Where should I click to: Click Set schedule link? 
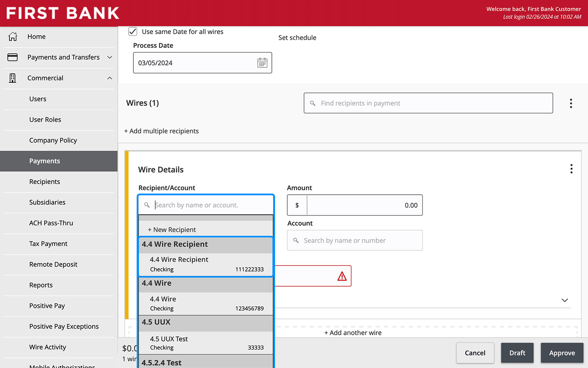pyautogui.click(x=297, y=38)
